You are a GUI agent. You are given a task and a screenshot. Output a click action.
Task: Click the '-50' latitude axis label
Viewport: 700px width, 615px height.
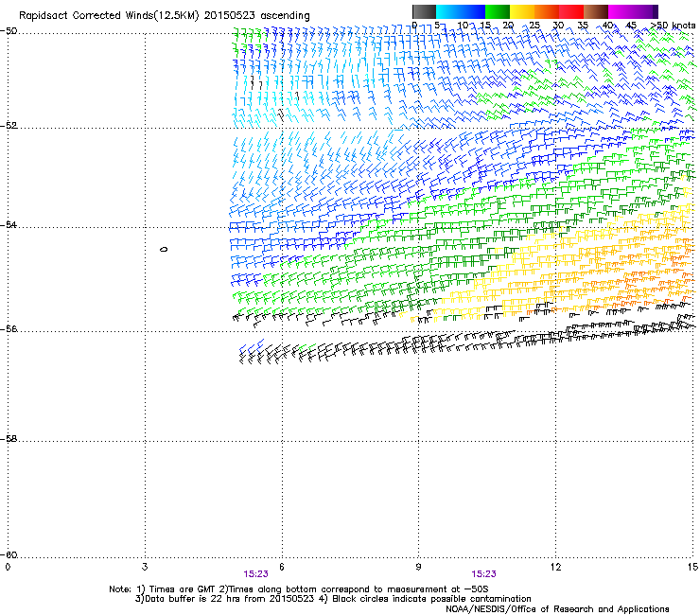(9, 31)
